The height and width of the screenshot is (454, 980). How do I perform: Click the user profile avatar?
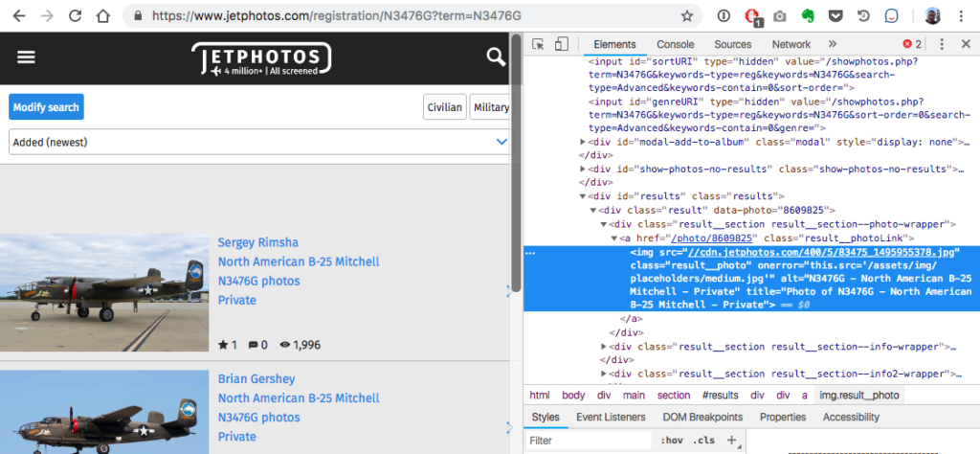coord(932,16)
